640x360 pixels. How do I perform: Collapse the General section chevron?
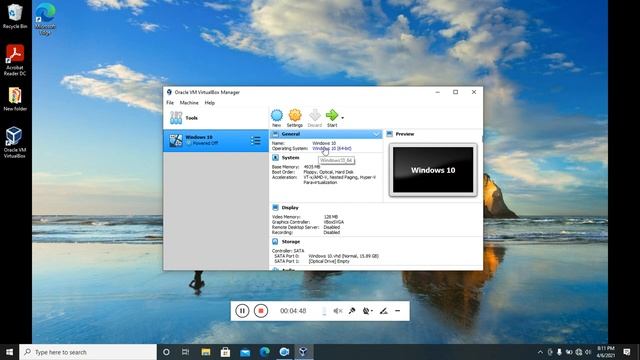tap(376, 134)
